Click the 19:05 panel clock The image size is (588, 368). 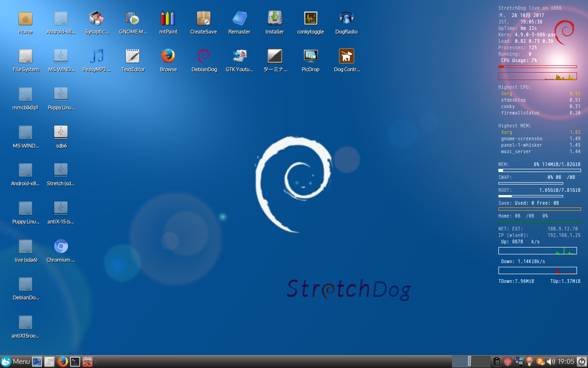[x=566, y=362]
